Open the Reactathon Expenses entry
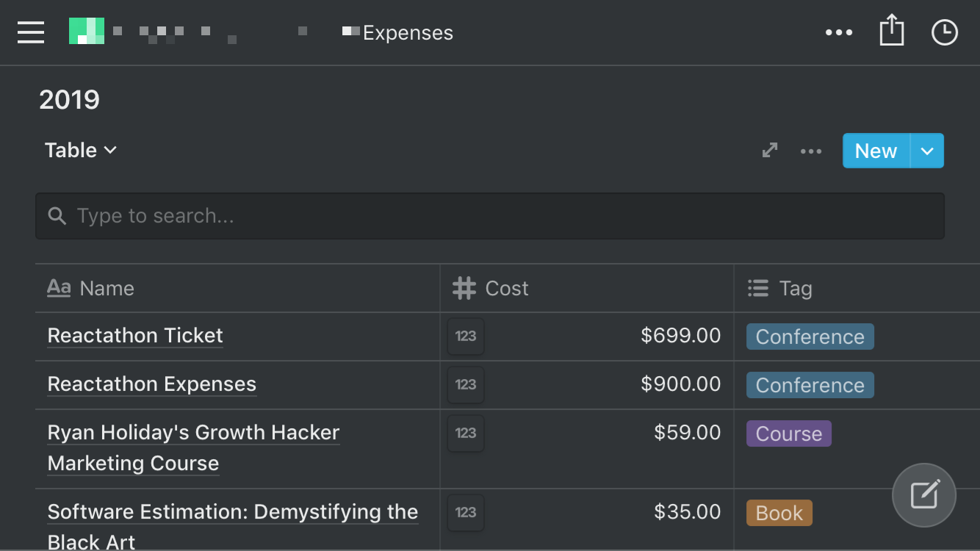980x551 pixels. click(x=152, y=384)
